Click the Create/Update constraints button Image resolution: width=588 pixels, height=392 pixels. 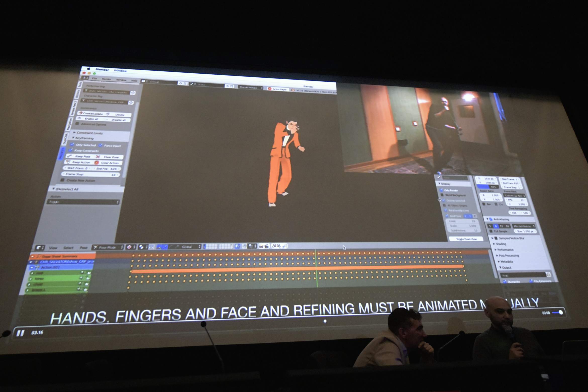(x=91, y=114)
